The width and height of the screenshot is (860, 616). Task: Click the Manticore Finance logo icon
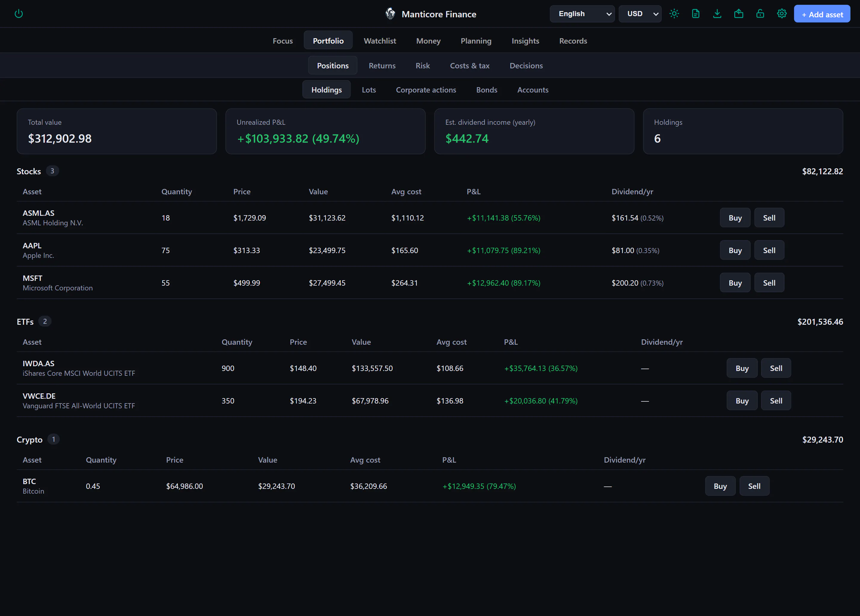coord(390,14)
